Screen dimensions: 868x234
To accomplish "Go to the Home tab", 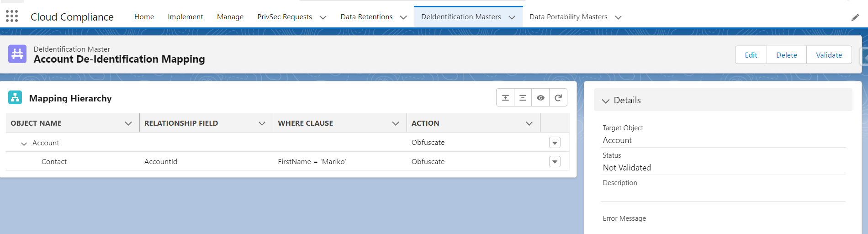I will (x=144, y=17).
